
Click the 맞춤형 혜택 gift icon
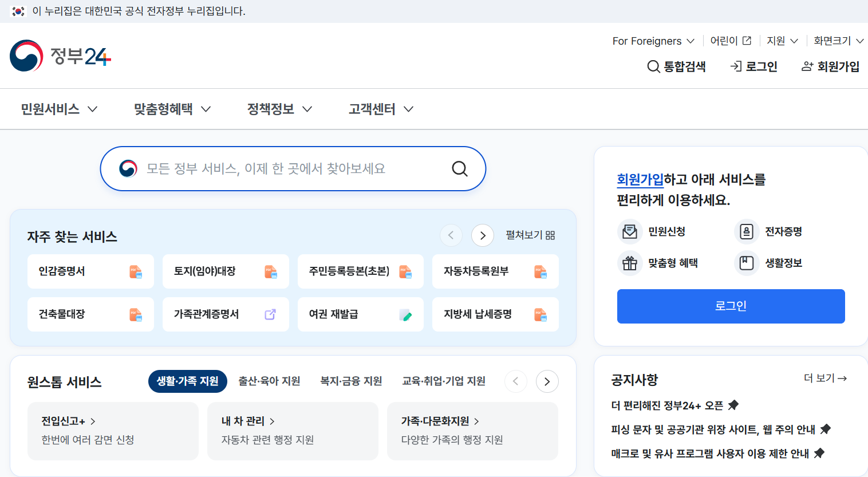[x=630, y=262]
